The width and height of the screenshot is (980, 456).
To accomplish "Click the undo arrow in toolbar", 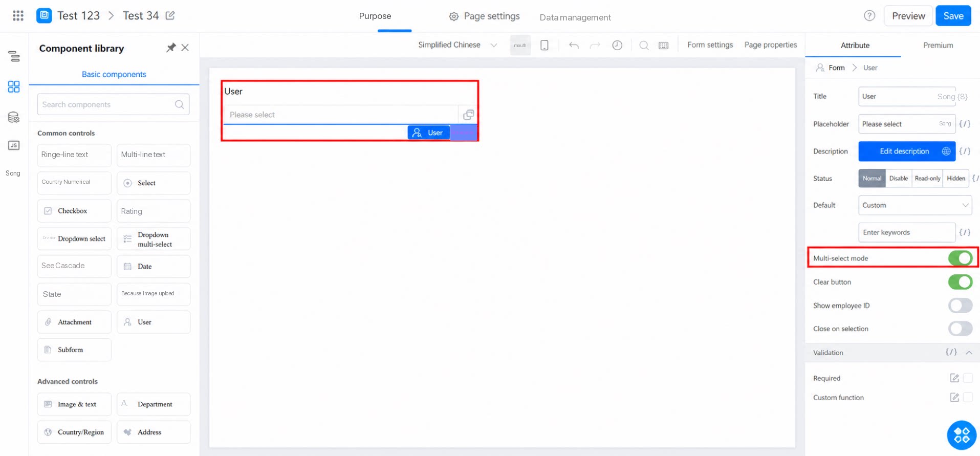I will pyautogui.click(x=574, y=45).
